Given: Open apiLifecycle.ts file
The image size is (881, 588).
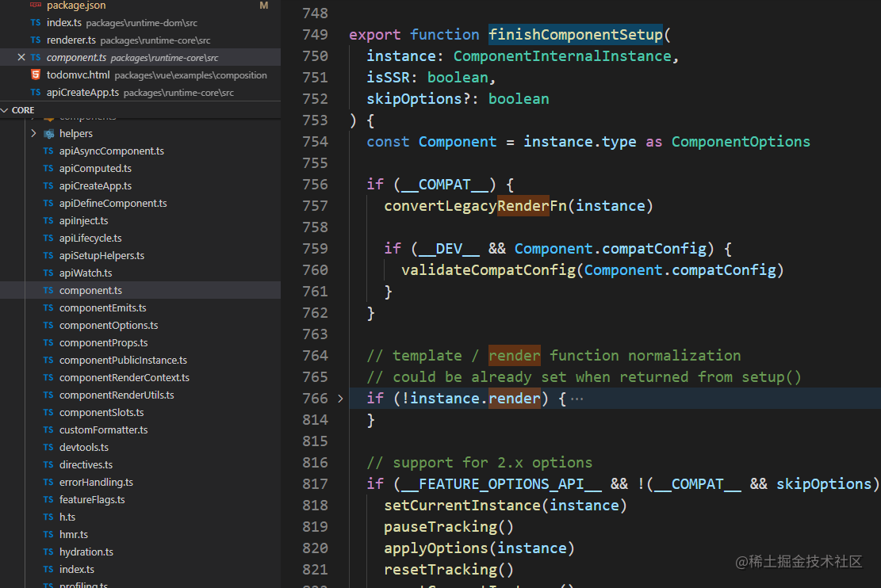Looking at the screenshot, I should click(x=90, y=238).
